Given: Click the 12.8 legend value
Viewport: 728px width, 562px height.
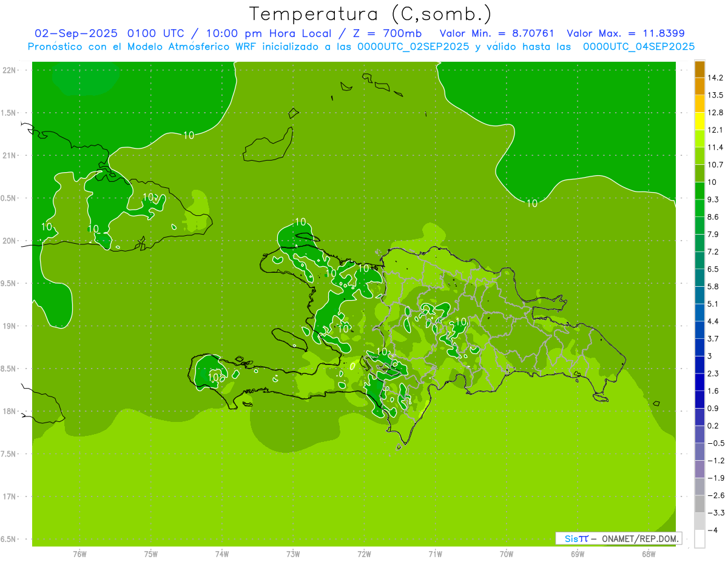Looking at the screenshot, I should [715, 113].
